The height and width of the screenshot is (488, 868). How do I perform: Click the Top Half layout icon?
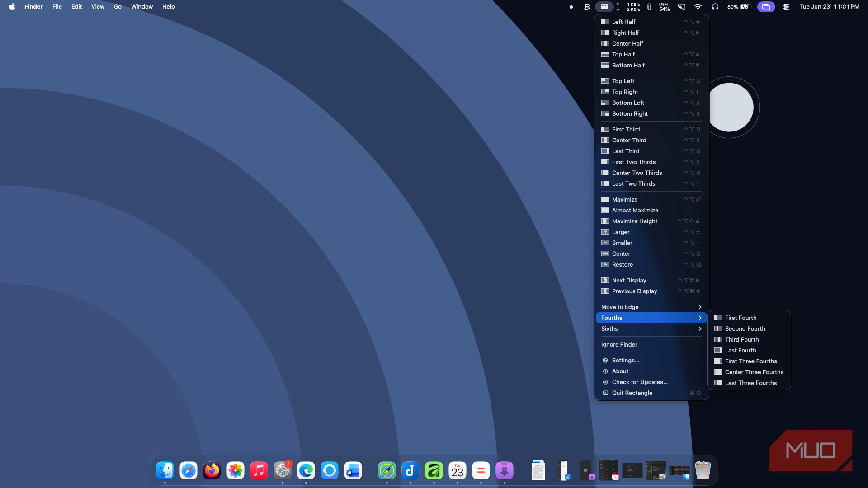605,54
